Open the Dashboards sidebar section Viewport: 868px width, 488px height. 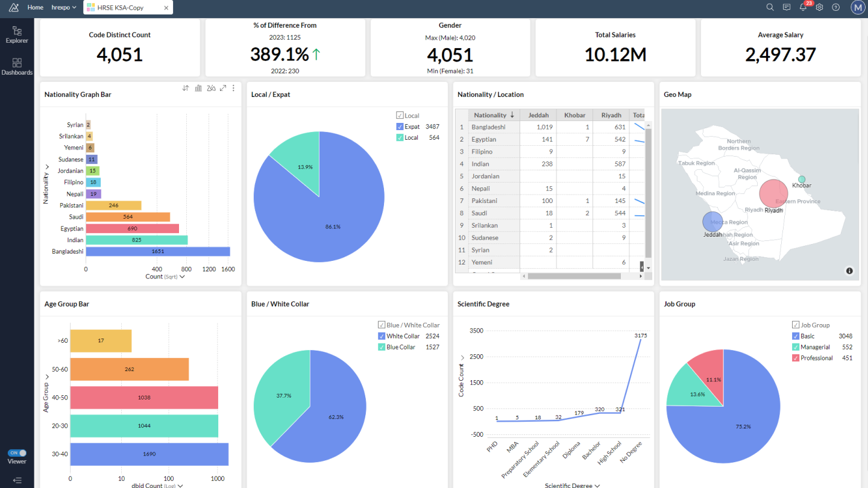pos(17,67)
